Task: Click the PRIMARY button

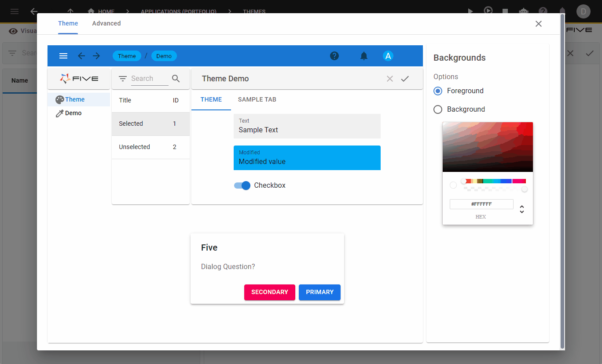Action: [320, 292]
